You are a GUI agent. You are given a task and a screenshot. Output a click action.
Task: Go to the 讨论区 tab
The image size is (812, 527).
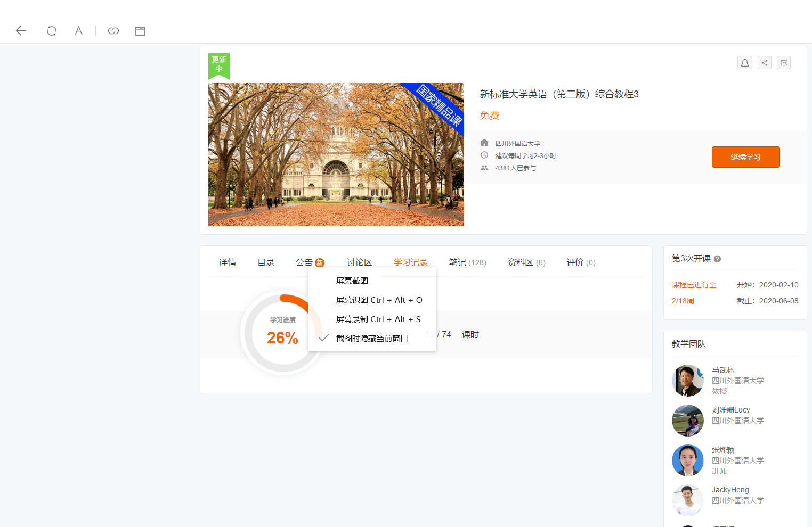[360, 262]
